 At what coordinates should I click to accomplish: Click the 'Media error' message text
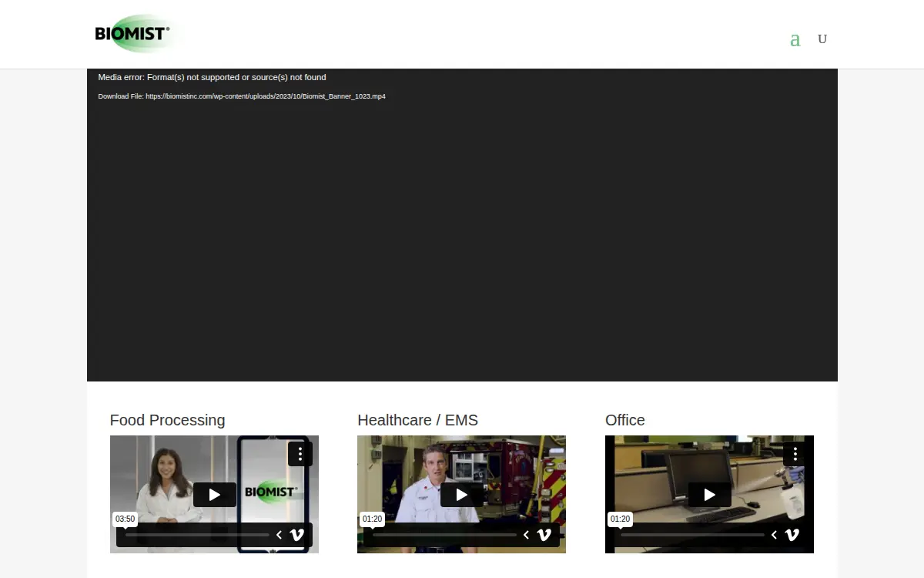pos(212,77)
